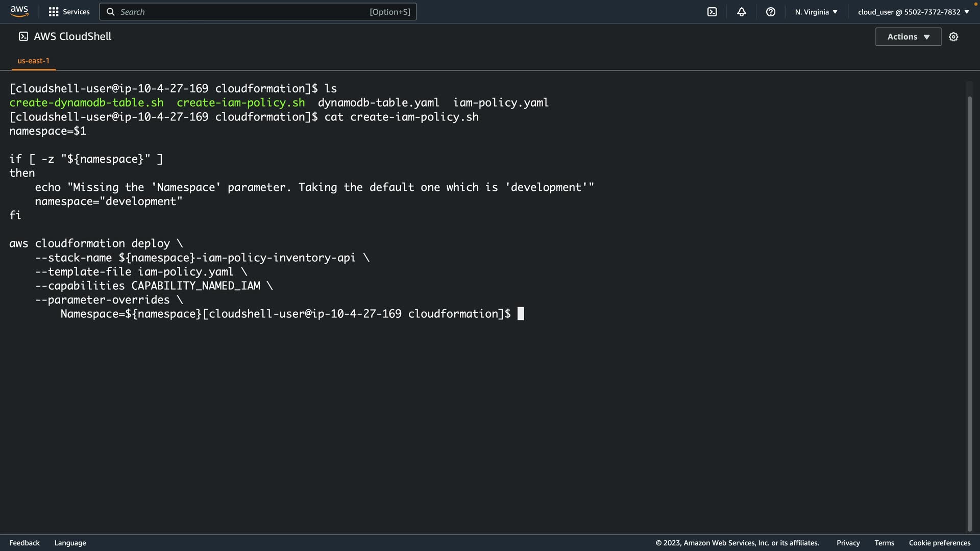Open the Terms link
The height and width of the screenshot is (551, 980).
884,543
